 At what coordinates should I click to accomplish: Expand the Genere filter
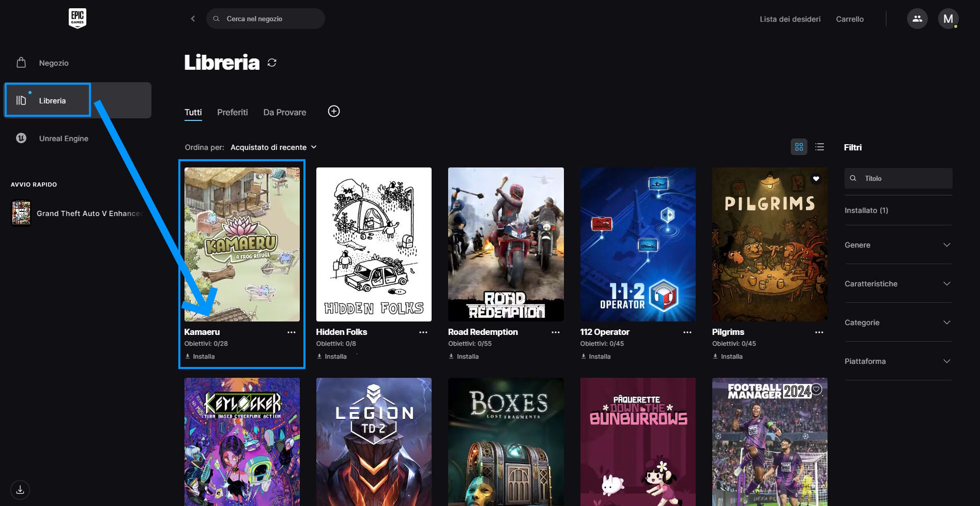point(898,245)
